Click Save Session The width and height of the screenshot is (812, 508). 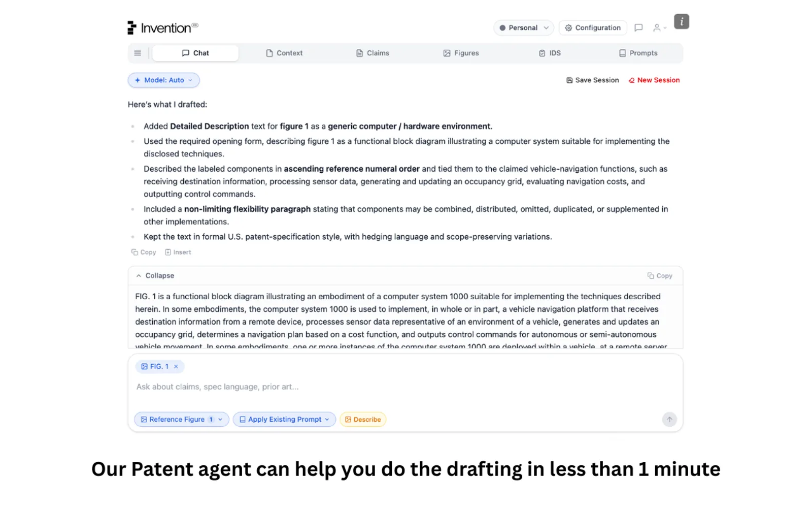[592, 80]
